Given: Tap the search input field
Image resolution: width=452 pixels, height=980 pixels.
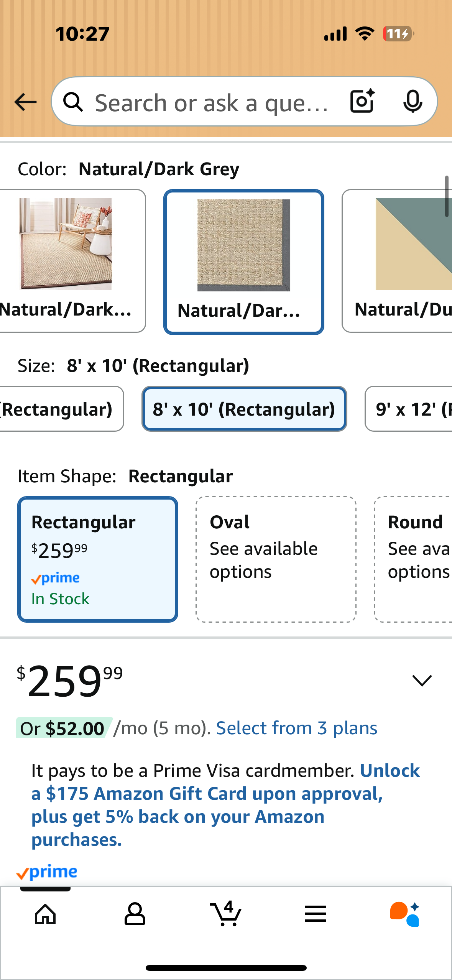Looking at the screenshot, I should pos(211,103).
